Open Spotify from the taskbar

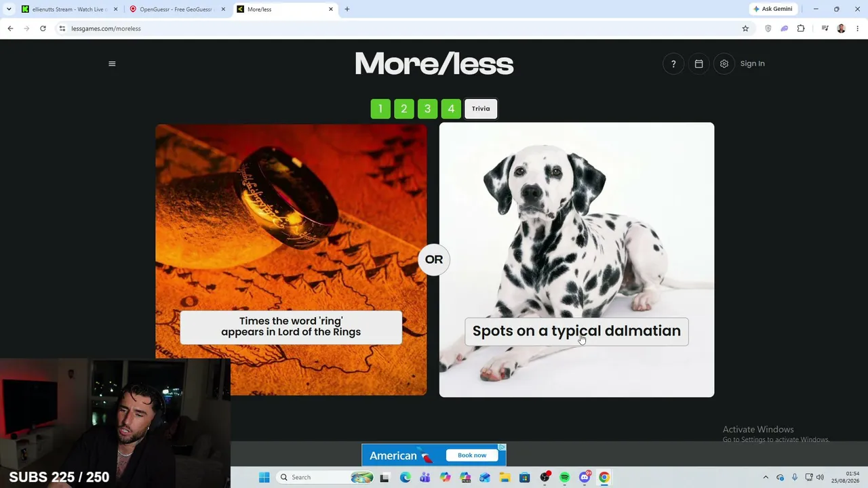click(565, 477)
